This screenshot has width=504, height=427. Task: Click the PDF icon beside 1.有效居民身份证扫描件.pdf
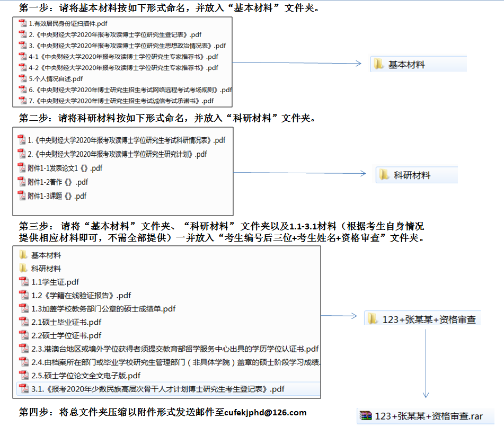22,23
